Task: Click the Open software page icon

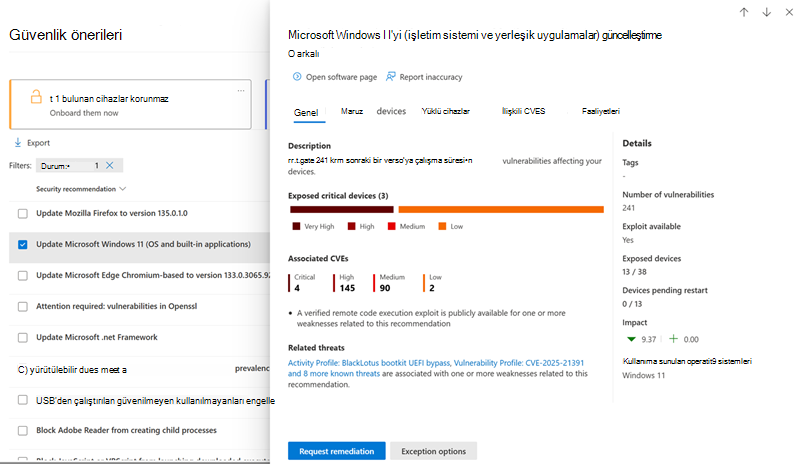Action: click(x=297, y=77)
